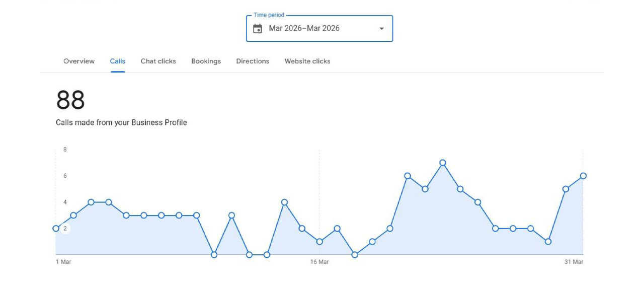The image size is (644, 288).
Task: Select the Mar 2026–Mar 2026 period field
Action: tap(319, 29)
